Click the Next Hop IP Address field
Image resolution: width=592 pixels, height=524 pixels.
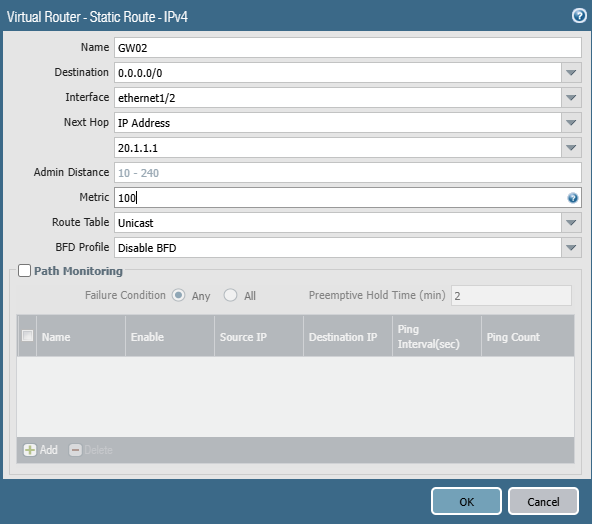[x=338, y=123]
